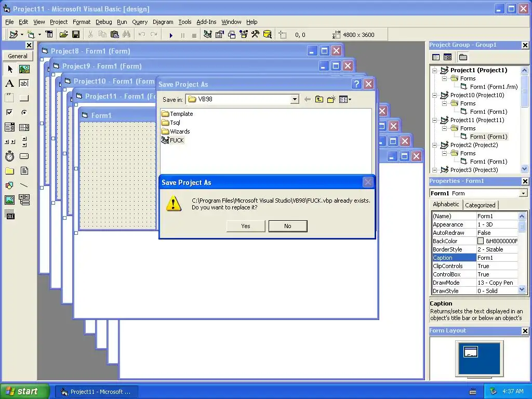The image size is (532, 399).
Task: Click No in replace confirmation
Action: point(288,226)
